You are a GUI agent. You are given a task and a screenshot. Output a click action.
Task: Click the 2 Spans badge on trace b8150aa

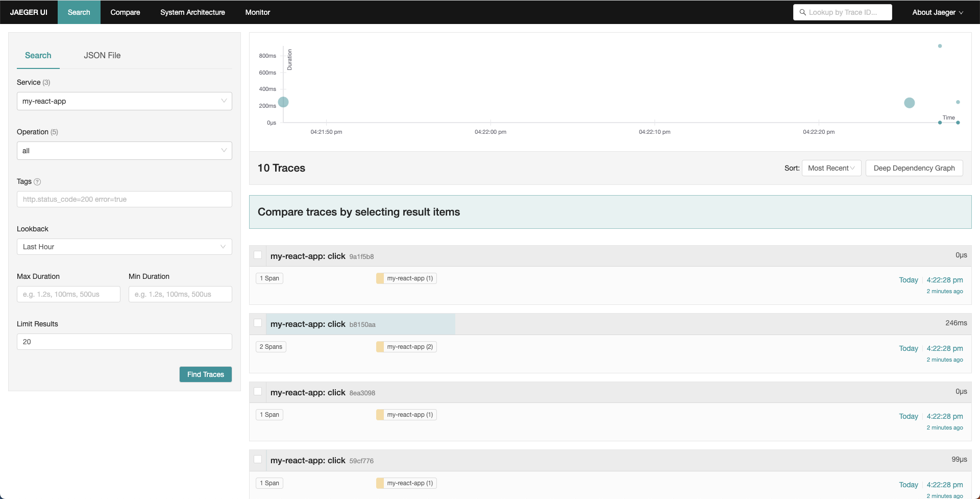(271, 346)
